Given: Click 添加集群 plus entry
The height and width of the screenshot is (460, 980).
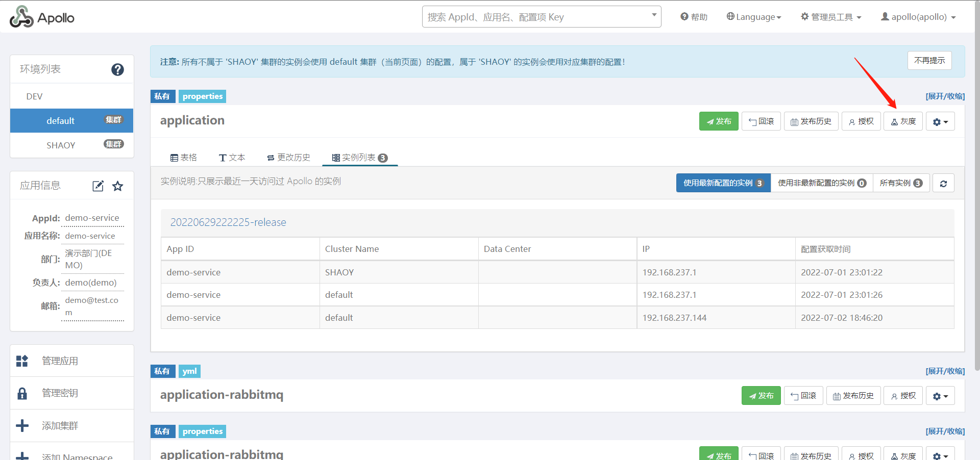Looking at the screenshot, I should (x=60, y=426).
